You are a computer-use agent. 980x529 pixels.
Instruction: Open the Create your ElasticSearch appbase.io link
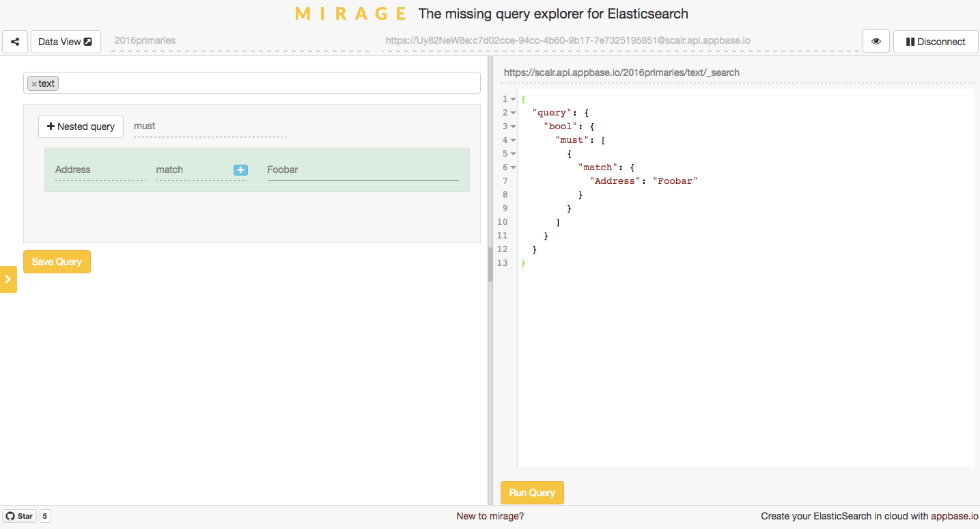coord(869,516)
